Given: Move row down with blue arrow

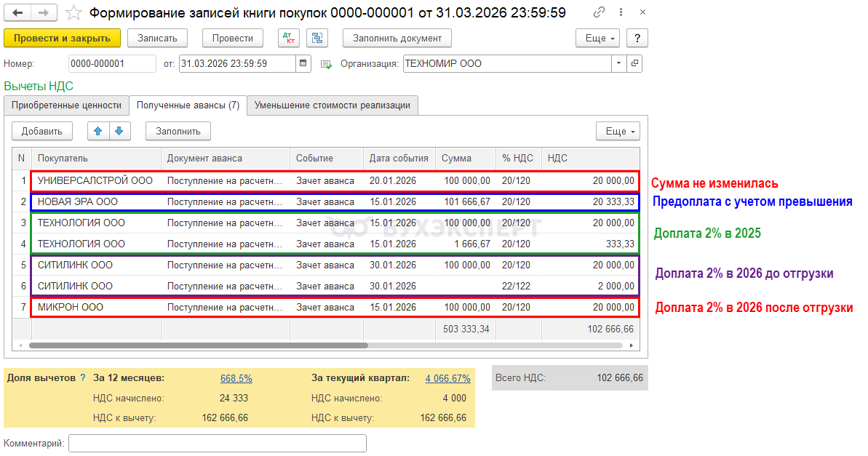Looking at the screenshot, I should 119,131.
